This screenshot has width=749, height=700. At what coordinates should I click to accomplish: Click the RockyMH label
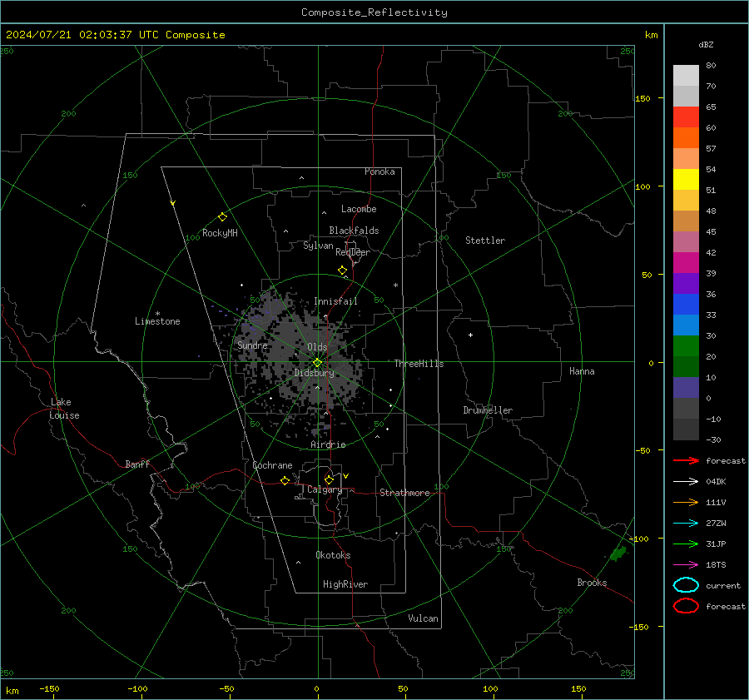[220, 233]
